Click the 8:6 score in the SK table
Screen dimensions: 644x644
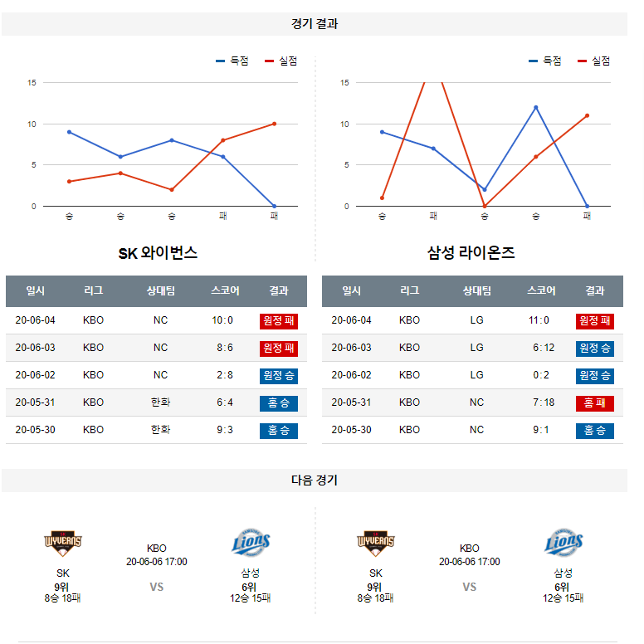(225, 348)
